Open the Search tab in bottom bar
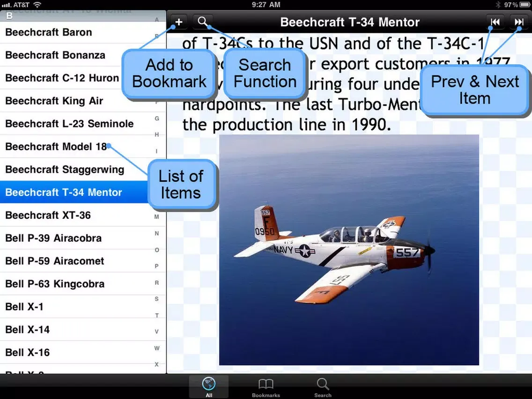The image size is (532, 399). coord(323,387)
